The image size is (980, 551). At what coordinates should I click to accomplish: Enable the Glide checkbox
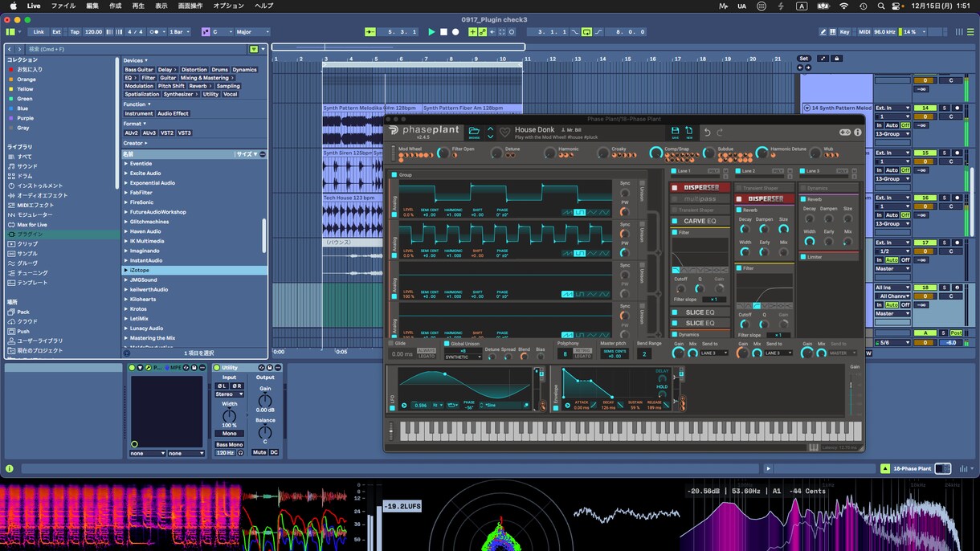click(x=392, y=343)
